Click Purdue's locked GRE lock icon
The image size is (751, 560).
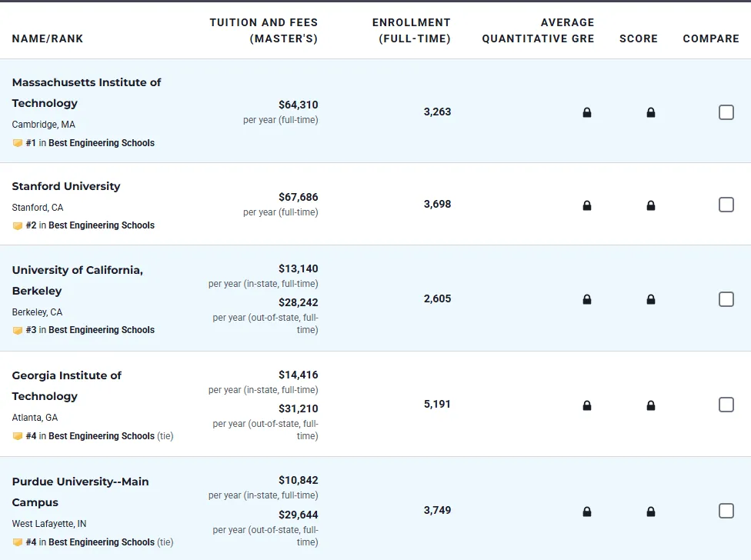587,512
